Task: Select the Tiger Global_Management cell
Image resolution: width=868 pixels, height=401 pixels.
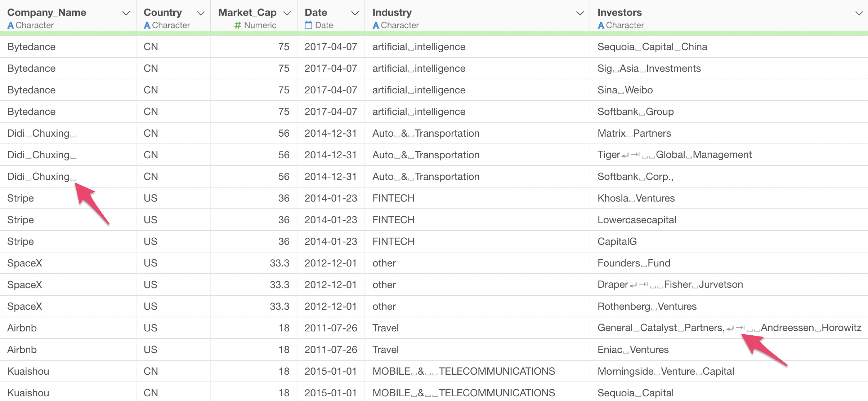Action: point(729,155)
